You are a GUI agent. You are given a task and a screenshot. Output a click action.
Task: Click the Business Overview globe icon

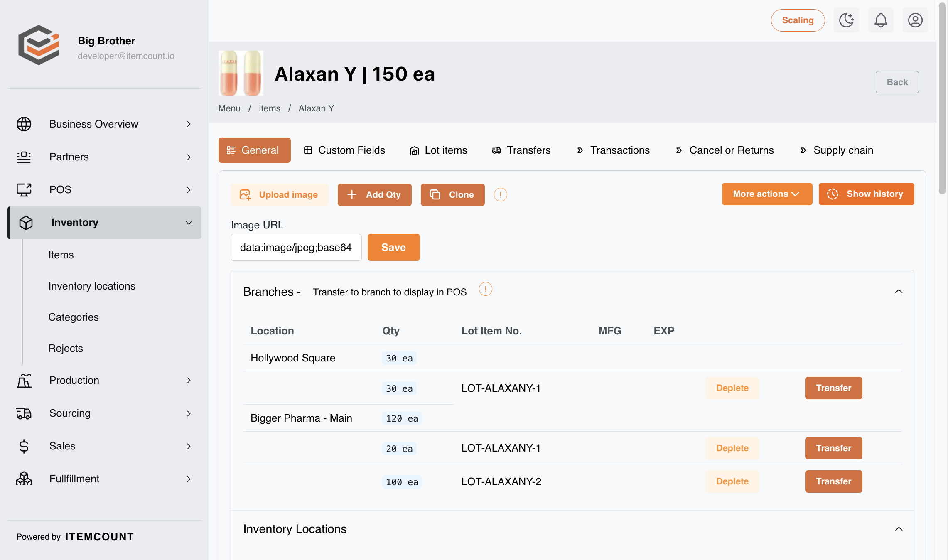click(24, 124)
